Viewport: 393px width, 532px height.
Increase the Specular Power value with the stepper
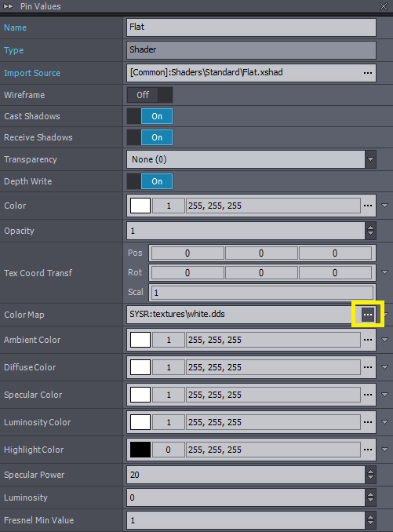click(370, 472)
